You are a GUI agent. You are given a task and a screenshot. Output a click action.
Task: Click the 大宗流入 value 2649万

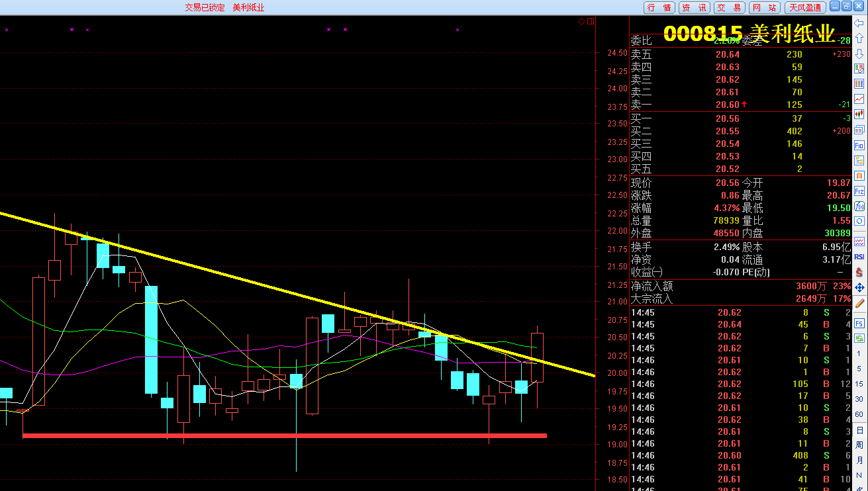coord(812,299)
